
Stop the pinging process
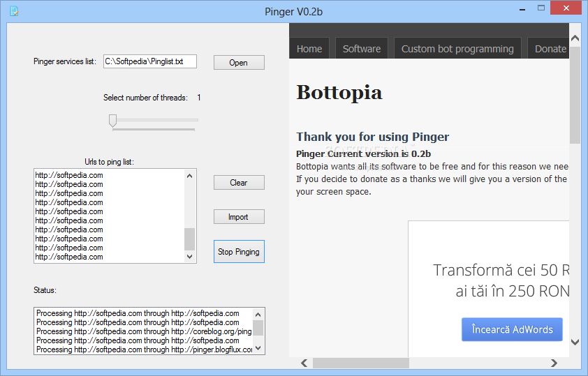pos(239,252)
